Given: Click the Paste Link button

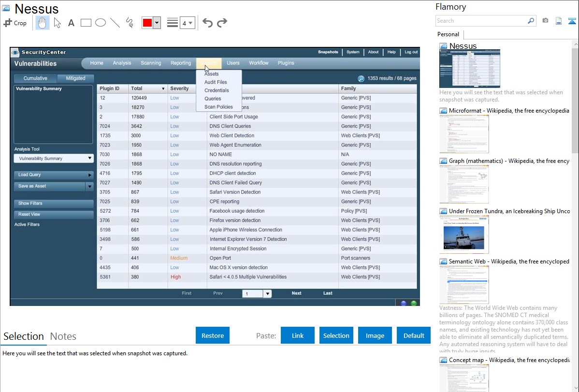Looking at the screenshot, I should pyautogui.click(x=298, y=335).
